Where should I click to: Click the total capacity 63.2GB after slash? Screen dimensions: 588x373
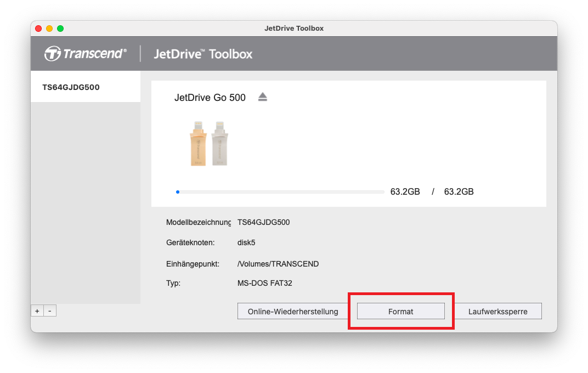[x=459, y=191]
